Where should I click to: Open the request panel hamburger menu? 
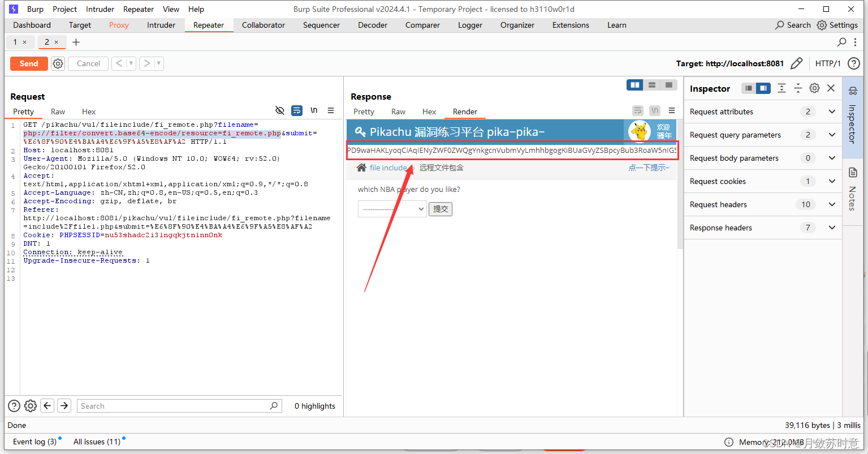(x=331, y=110)
